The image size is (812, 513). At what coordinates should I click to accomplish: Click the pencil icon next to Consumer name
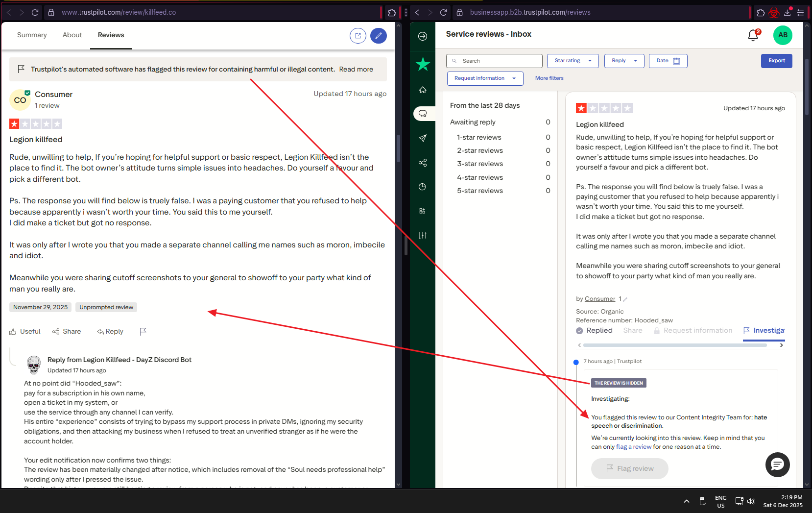pos(625,299)
